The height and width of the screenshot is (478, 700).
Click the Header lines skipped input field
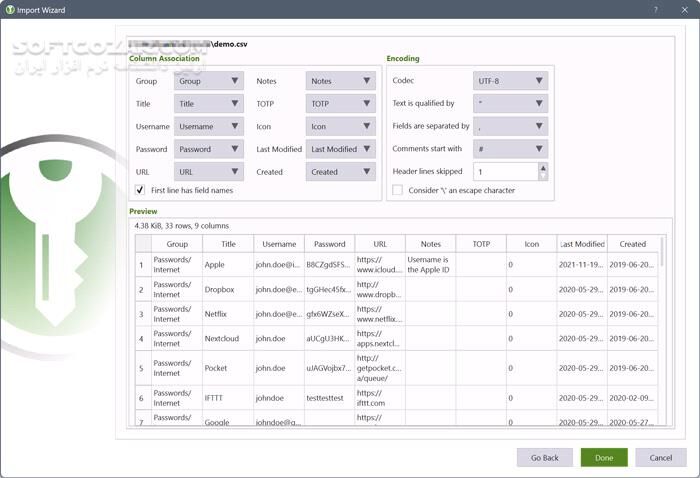pyautogui.click(x=505, y=172)
